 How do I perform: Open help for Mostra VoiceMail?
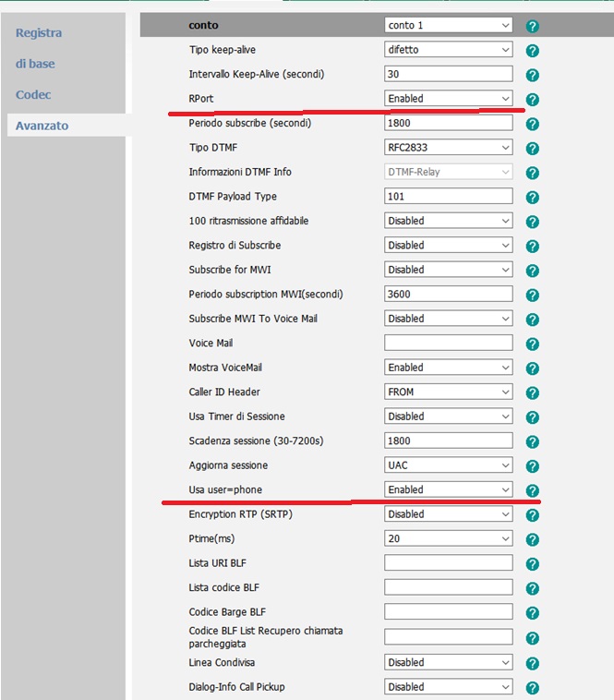pyautogui.click(x=532, y=368)
